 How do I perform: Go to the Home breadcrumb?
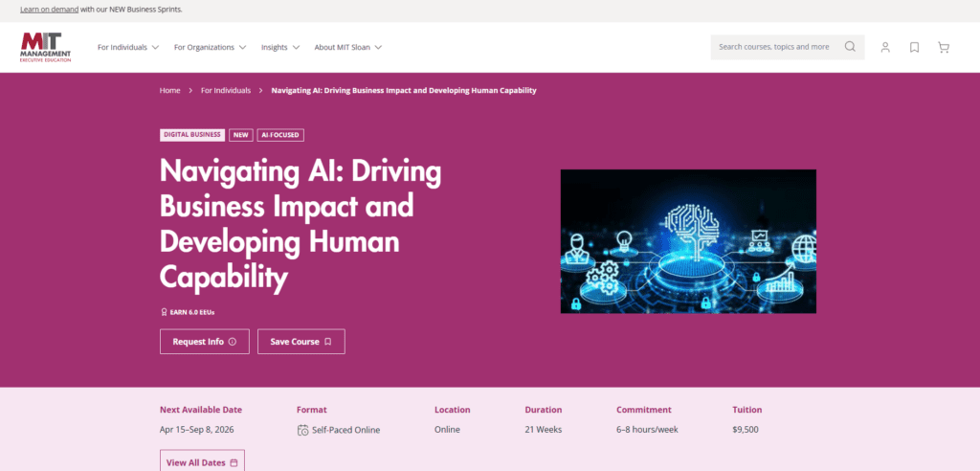click(x=170, y=91)
